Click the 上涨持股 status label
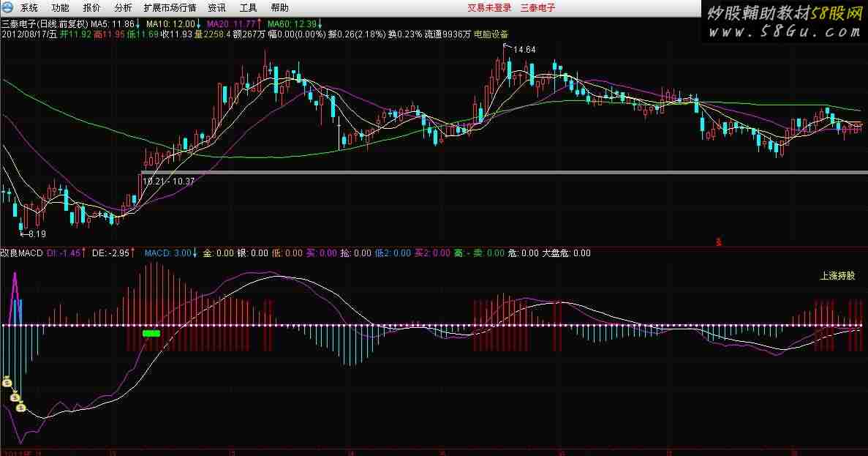Image resolution: width=868 pixels, height=456 pixels. pyautogui.click(x=837, y=276)
